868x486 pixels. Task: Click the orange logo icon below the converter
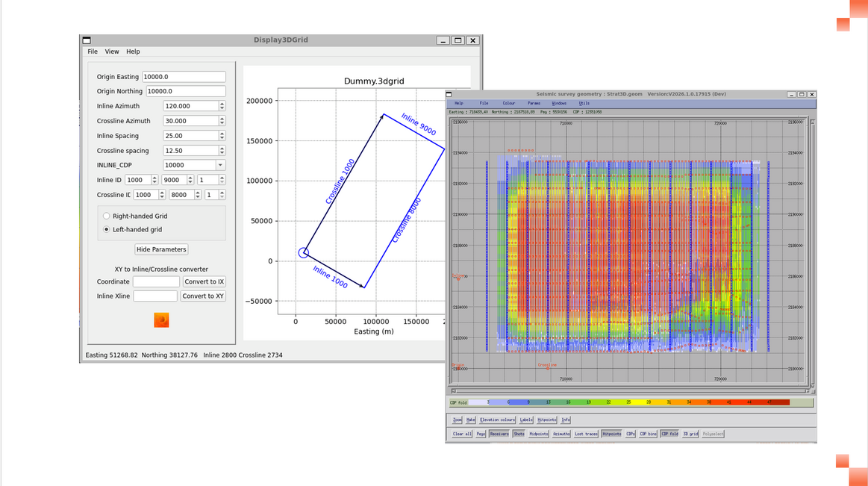click(161, 320)
